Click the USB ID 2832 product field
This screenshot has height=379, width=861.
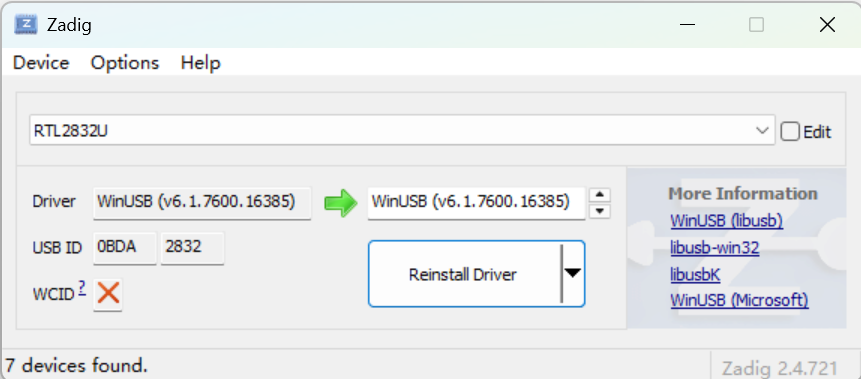point(192,248)
